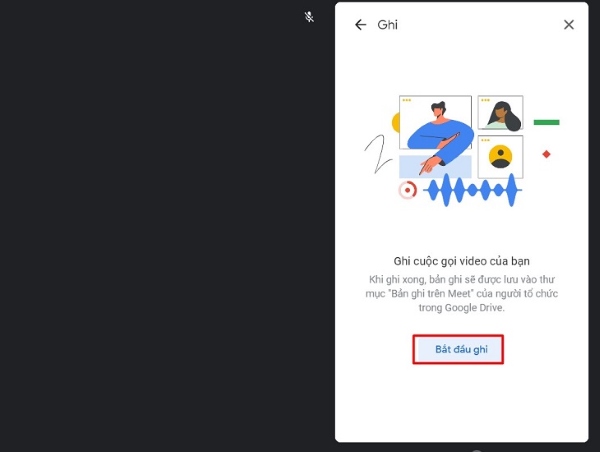Click the description mentioning Google Drive
The image size is (600, 452).
[x=461, y=294]
